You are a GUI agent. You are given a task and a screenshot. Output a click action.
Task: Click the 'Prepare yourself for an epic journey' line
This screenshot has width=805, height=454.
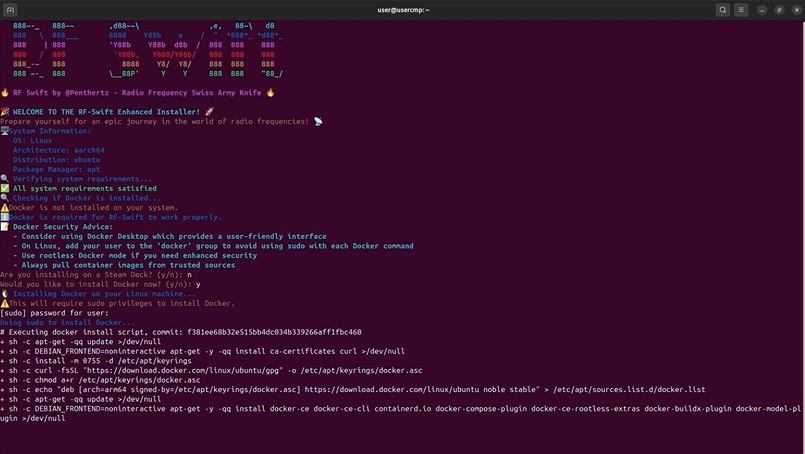tap(161, 122)
